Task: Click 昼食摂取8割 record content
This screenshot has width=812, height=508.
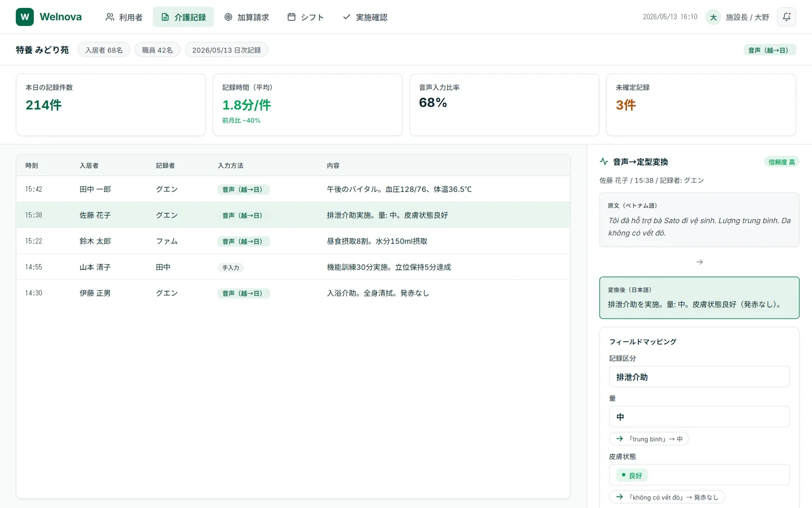Action: coord(377,241)
